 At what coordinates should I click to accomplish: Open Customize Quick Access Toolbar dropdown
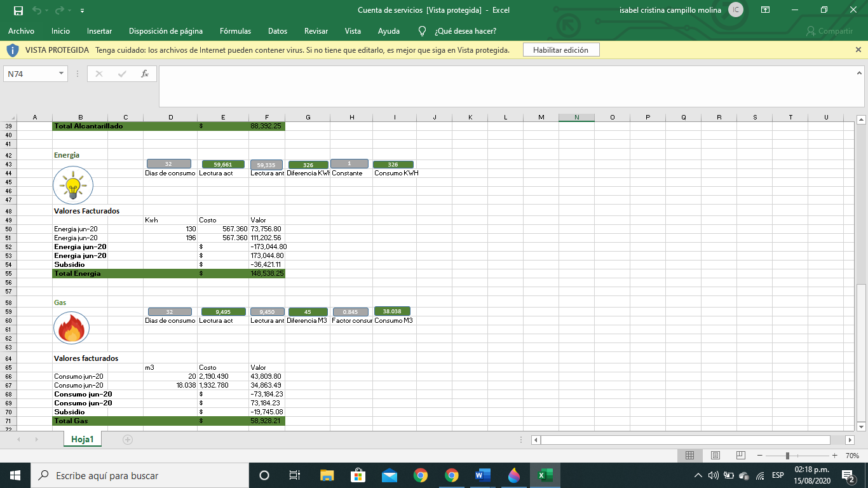[x=83, y=11]
